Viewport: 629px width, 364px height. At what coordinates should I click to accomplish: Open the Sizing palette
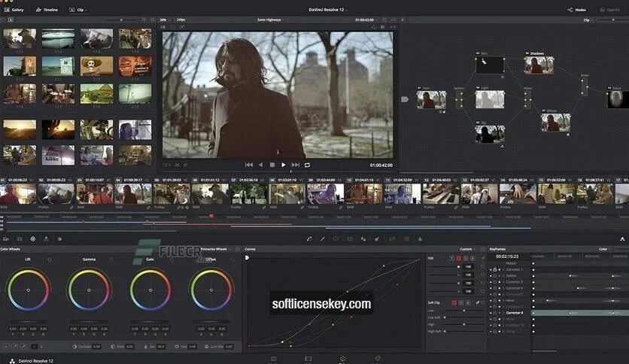392,239
